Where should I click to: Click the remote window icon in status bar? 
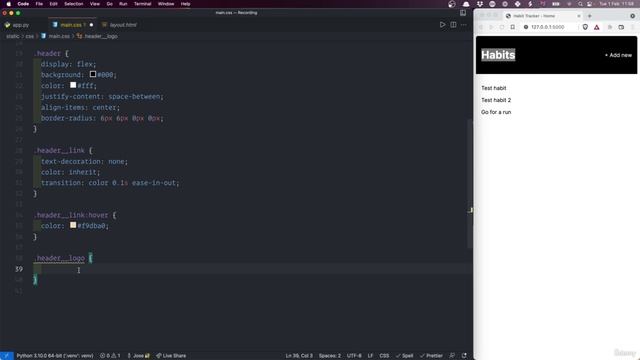click(x=7, y=356)
